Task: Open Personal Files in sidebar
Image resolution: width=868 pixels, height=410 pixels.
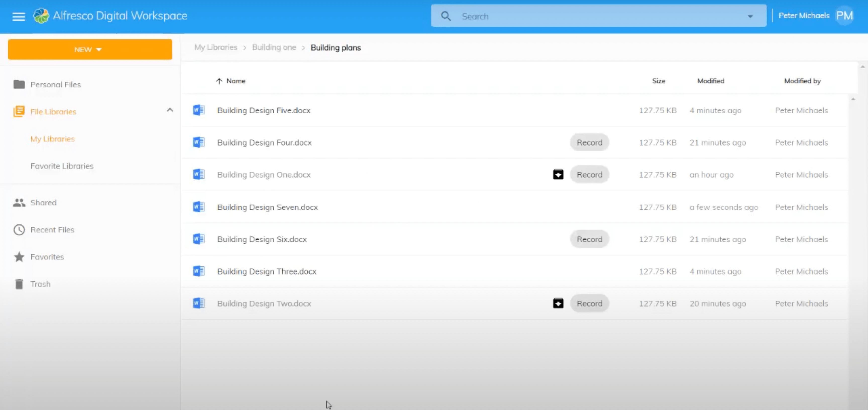Action: pos(56,84)
